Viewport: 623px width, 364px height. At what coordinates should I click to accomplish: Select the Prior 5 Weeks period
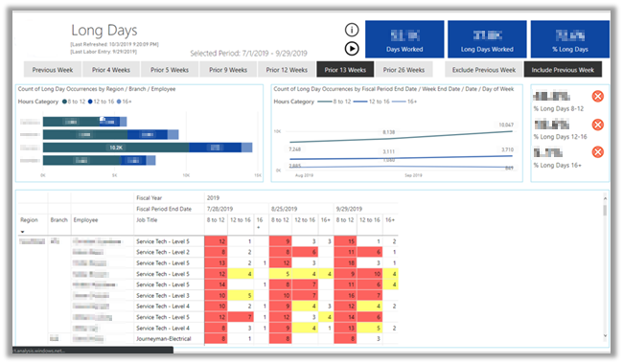coord(170,70)
